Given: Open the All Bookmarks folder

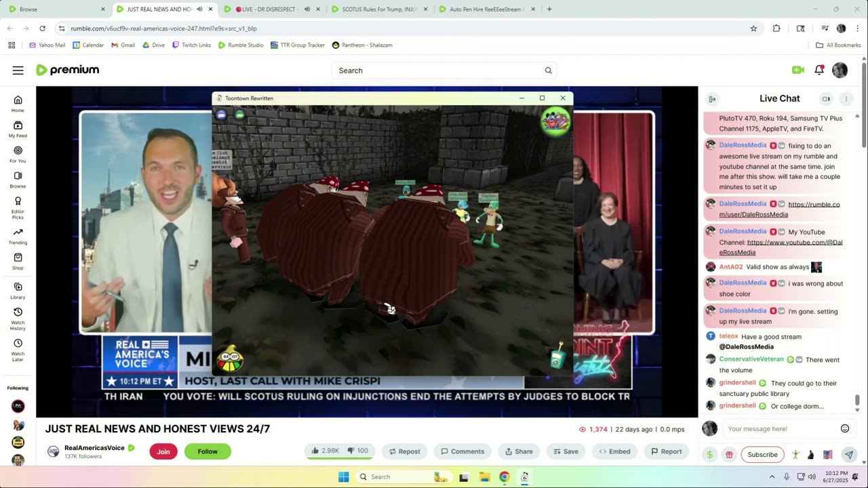Looking at the screenshot, I should [x=838, y=45].
